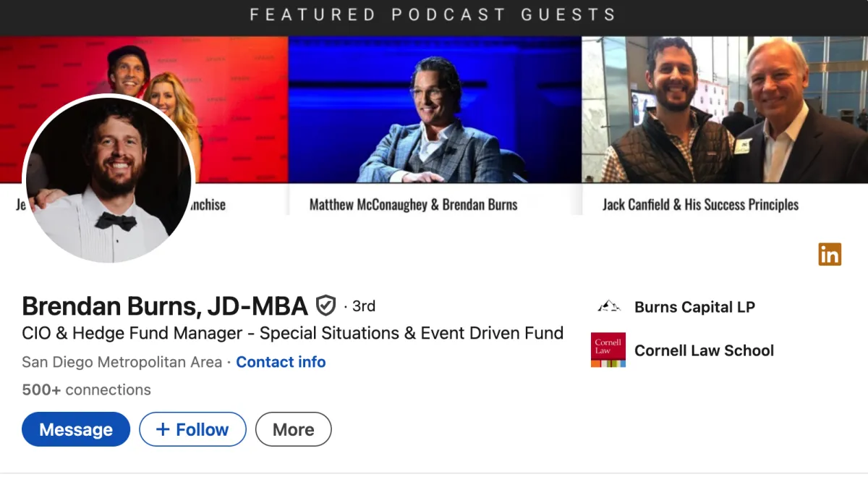868x477 pixels.
Task: Open the Contact info link
Action: pyautogui.click(x=281, y=362)
